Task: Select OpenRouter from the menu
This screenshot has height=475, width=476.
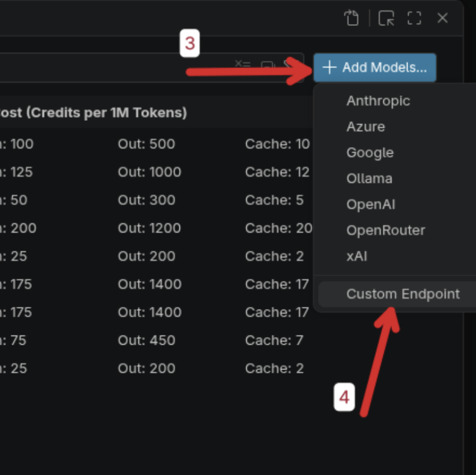Action: pyautogui.click(x=386, y=230)
